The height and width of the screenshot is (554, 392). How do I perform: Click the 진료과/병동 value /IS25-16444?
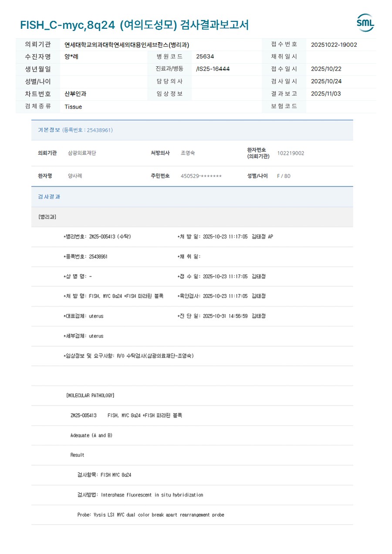[213, 69]
